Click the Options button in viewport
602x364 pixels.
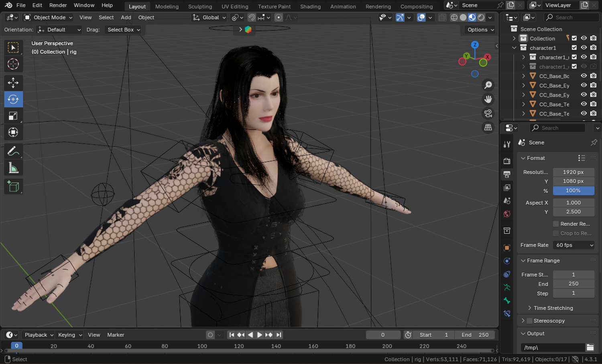point(480,30)
